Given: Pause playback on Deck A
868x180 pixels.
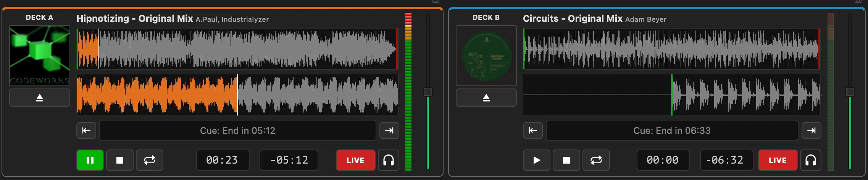Looking at the screenshot, I should click(x=90, y=160).
